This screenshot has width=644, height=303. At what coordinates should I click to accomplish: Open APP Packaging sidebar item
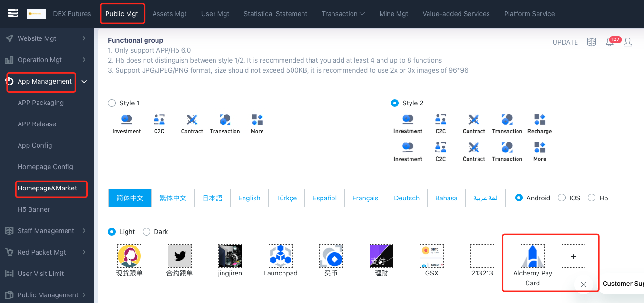(x=40, y=103)
